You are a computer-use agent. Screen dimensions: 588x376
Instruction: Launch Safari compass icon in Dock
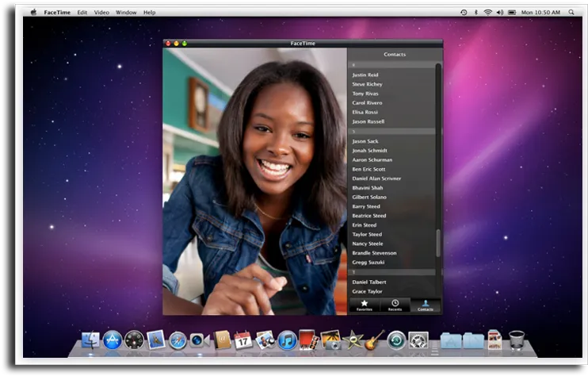tap(178, 340)
